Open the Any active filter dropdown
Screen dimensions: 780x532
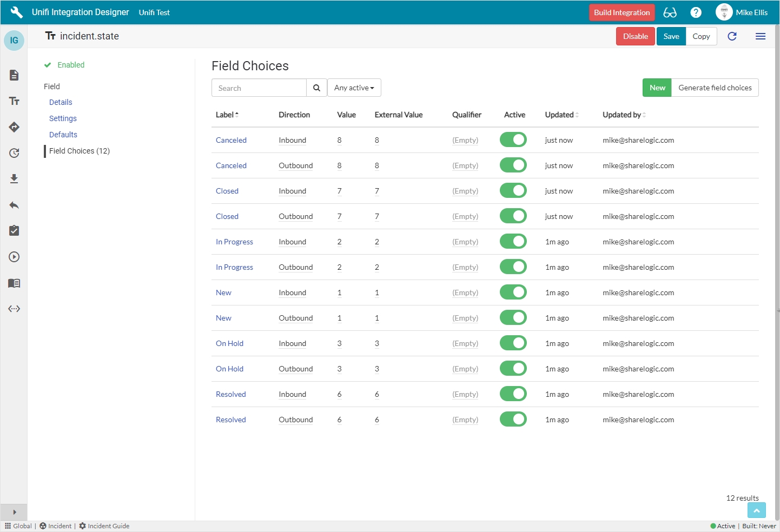(354, 88)
